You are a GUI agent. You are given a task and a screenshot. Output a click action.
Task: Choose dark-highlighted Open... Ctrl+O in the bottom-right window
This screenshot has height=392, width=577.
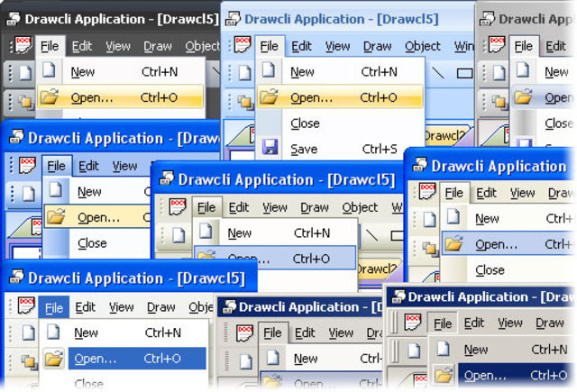[x=515, y=376]
